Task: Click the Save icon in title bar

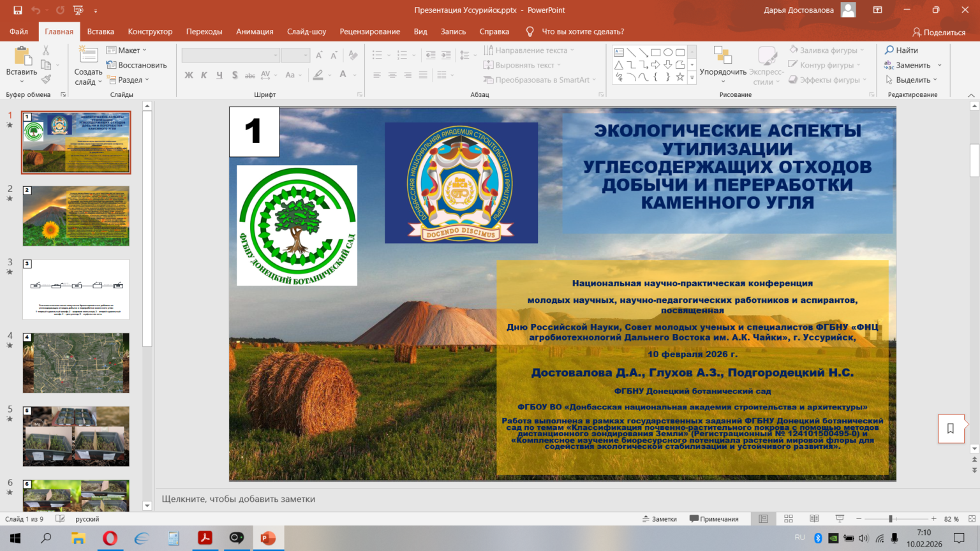Action: tap(17, 10)
